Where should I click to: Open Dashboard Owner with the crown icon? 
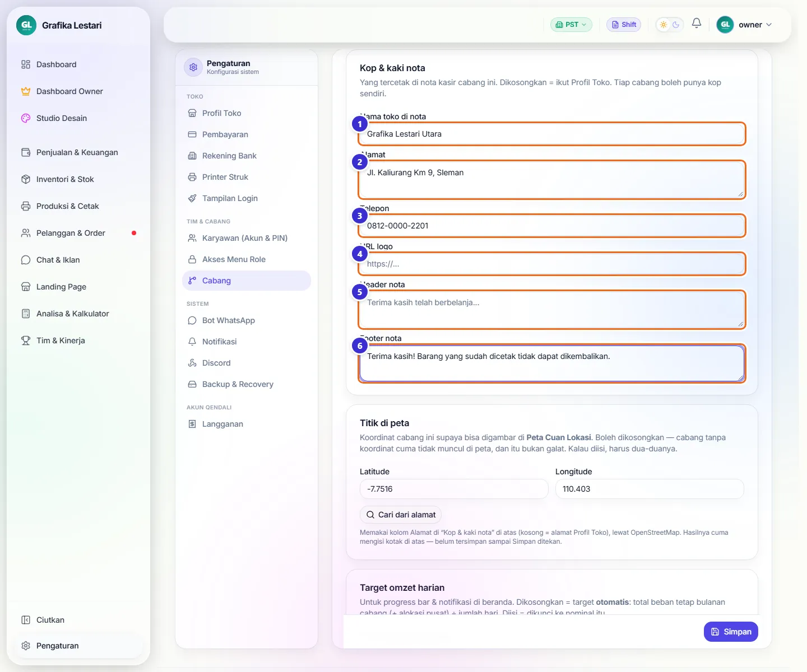point(26,91)
